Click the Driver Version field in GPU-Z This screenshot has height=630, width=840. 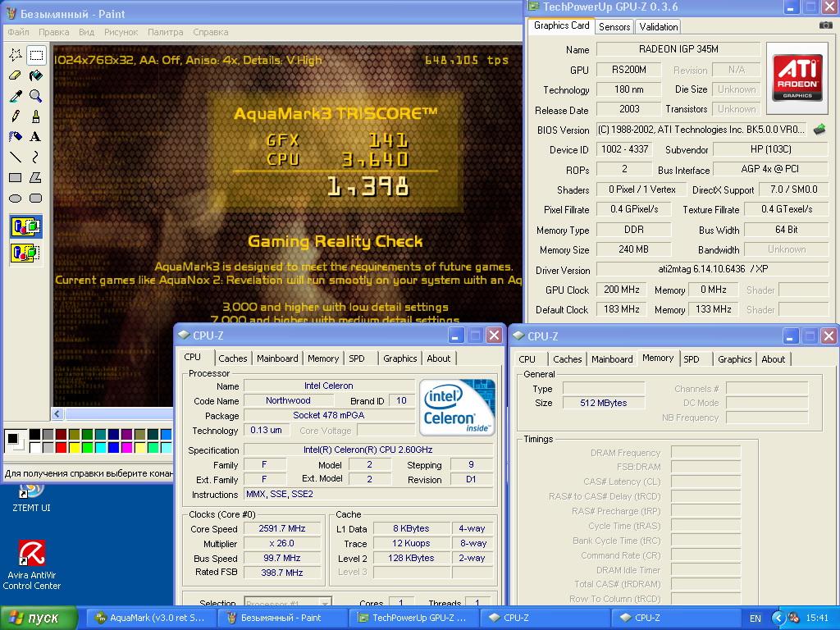[x=712, y=269]
